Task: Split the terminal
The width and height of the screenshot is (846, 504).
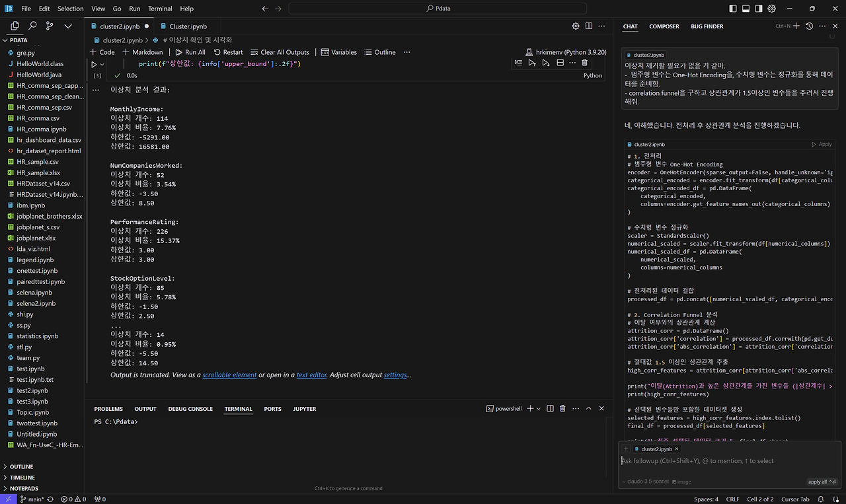Action: coord(550,409)
